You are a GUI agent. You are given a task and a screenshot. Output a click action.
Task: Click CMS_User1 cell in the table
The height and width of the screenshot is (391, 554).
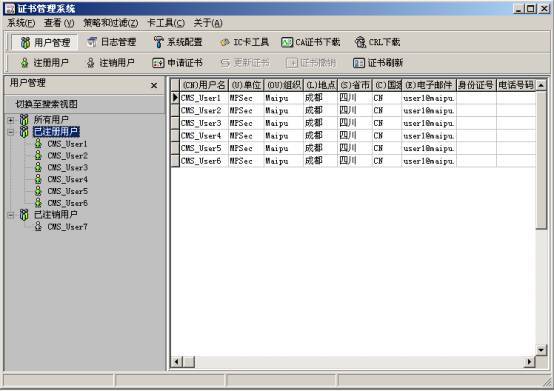coord(204,98)
